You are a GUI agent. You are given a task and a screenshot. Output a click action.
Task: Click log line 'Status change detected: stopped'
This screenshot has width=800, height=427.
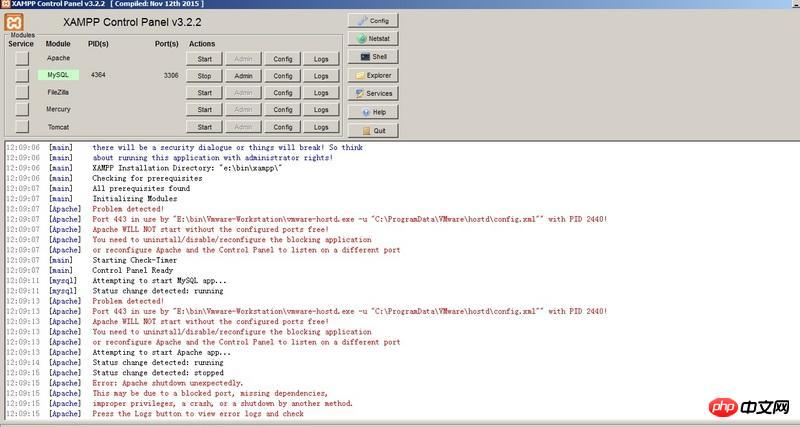pyautogui.click(x=158, y=373)
